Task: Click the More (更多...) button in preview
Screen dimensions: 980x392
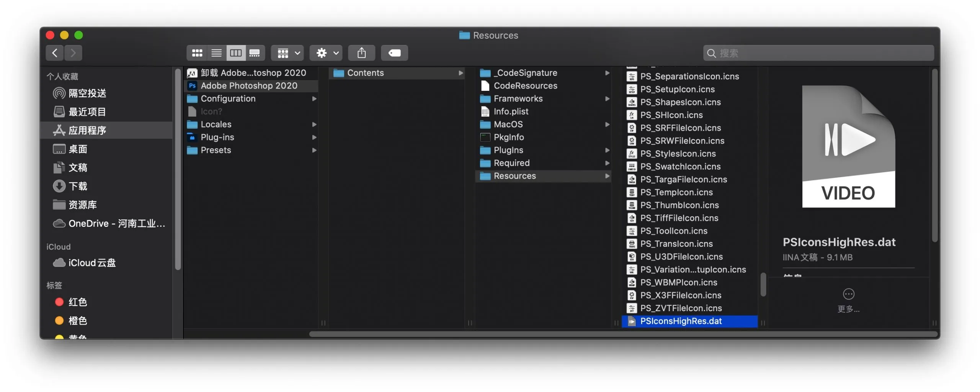Action: pyautogui.click(x=848, y=300)
